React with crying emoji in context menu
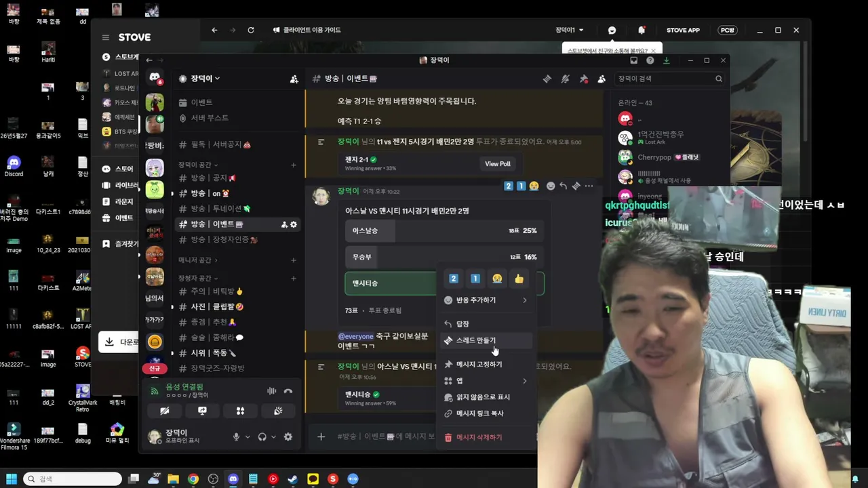 (497, 279)
